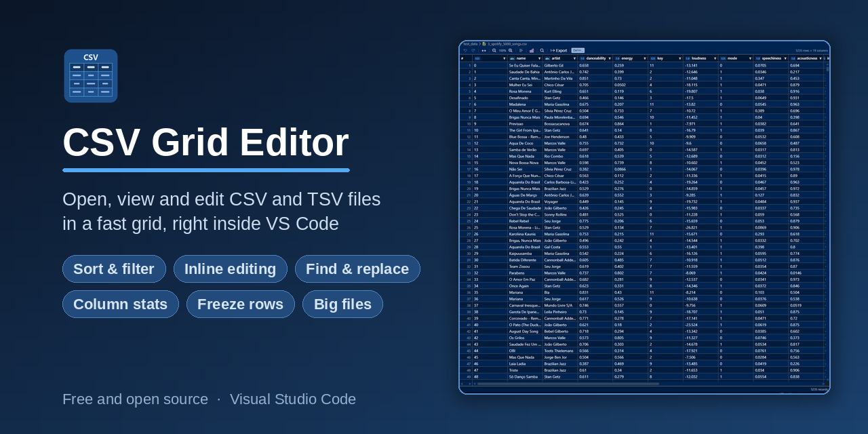The width and height of the screenshot is (868, 434).
Task: Click the test_data breadcrumb folder
Action: pyautogui.click(x=471, y=44)
